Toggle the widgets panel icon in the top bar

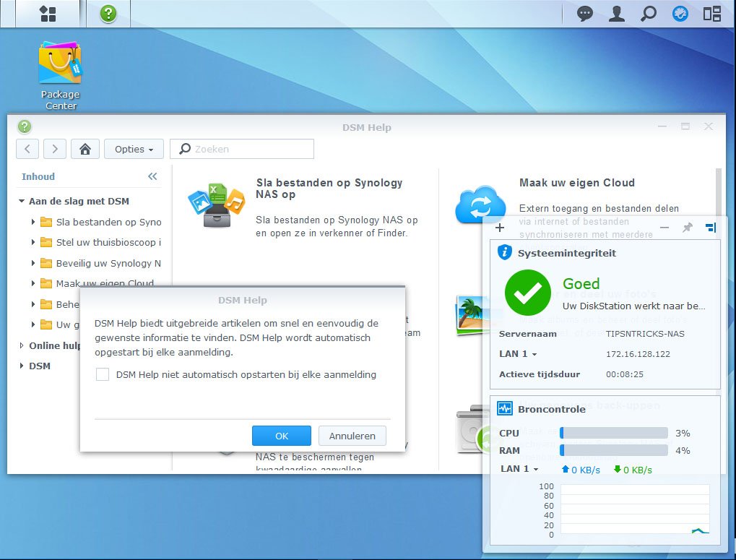tap(711, 14)
